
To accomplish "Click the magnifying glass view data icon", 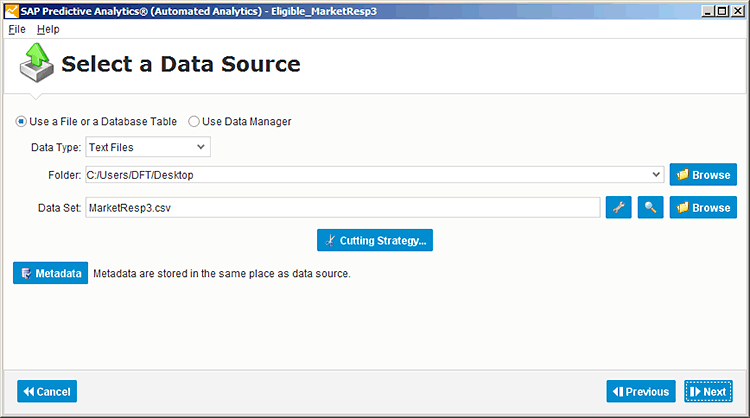I will click(651, 208).
